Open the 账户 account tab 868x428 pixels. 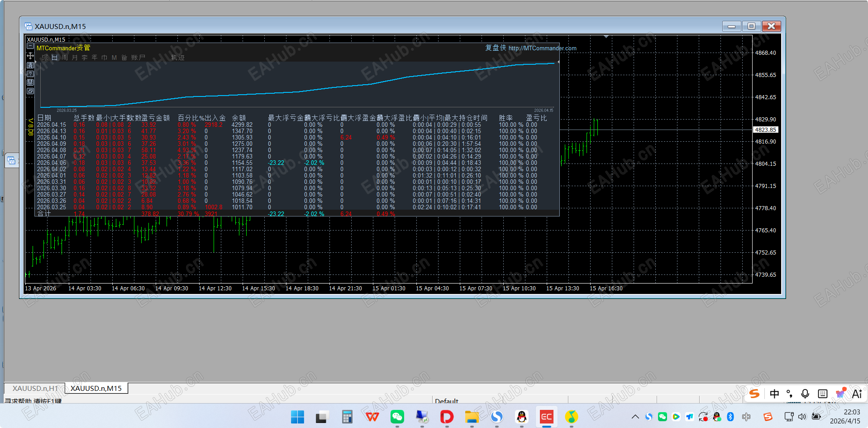click(x=138, y=58)
